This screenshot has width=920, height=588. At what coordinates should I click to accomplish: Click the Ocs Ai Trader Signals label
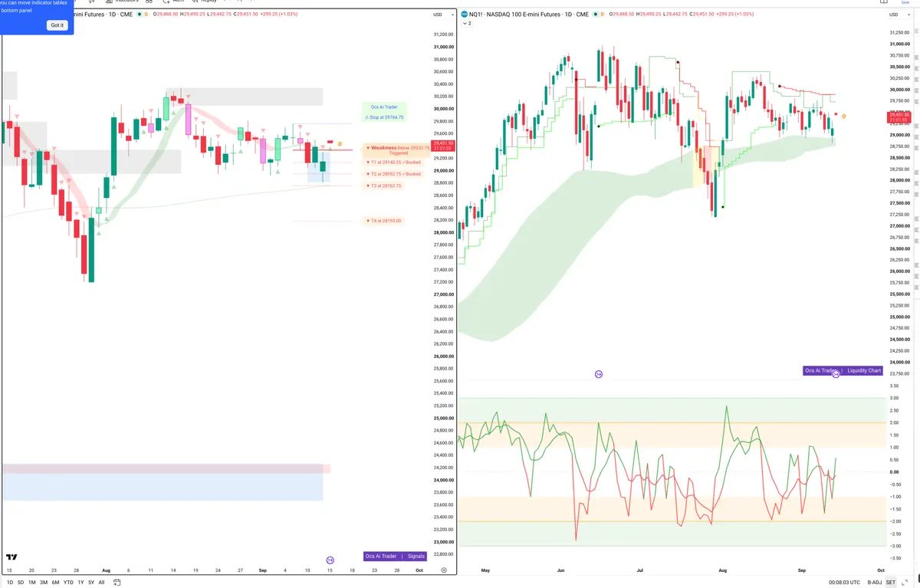pyautogui.click(x=395, y=557)
